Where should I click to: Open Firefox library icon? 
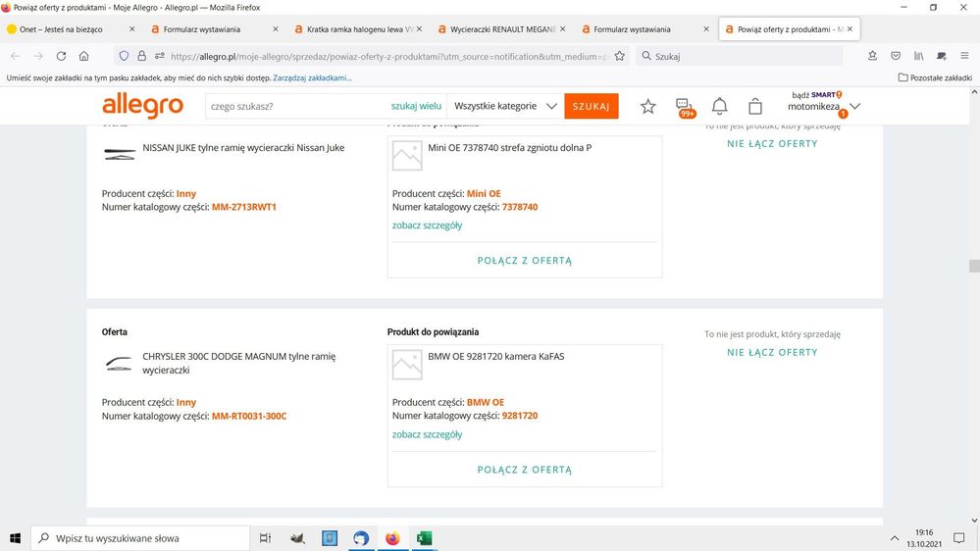click(x=919, y=56)
